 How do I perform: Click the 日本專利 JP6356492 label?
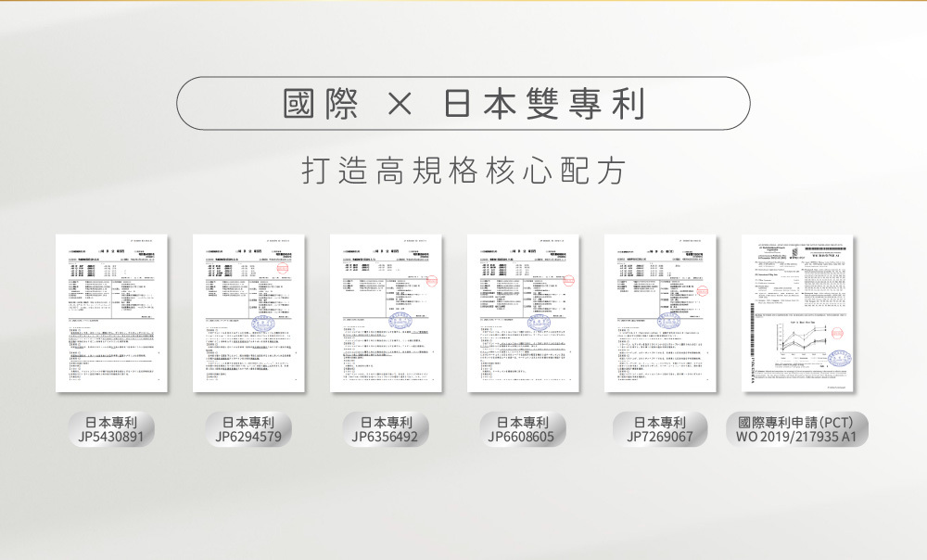386,429
